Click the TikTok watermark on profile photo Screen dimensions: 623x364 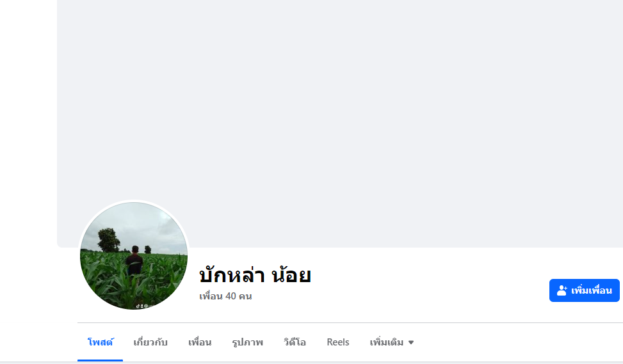142,306
